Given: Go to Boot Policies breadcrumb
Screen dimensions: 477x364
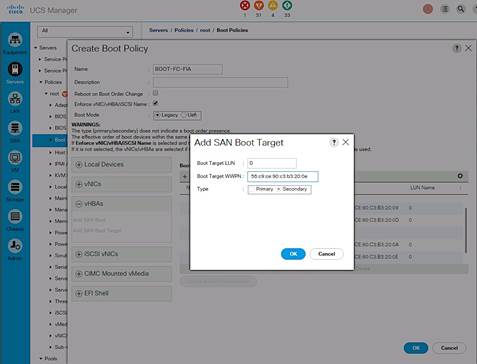Looking at the screenshot, I should pos(232,30).
